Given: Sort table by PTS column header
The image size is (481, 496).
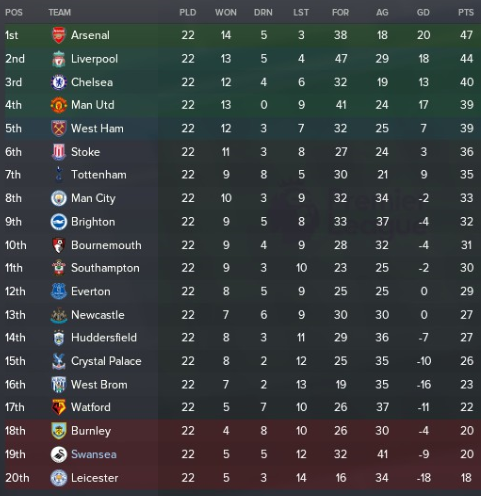Looking at the screenshot, I should (466, 13).
